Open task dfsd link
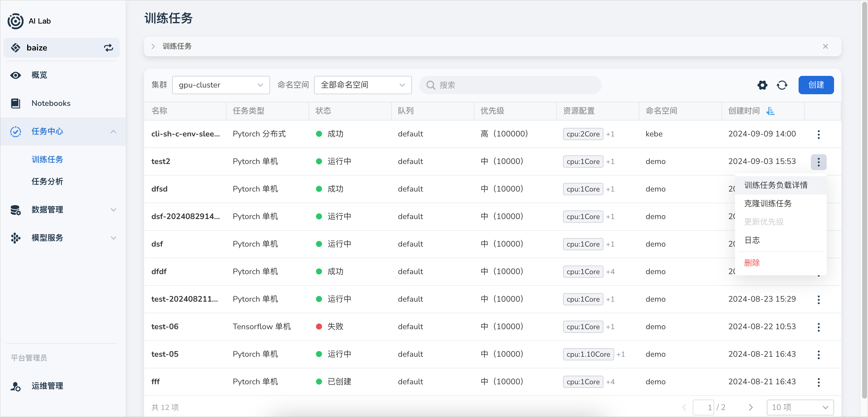This screenshot has width=868, height=417. [159, 189]
